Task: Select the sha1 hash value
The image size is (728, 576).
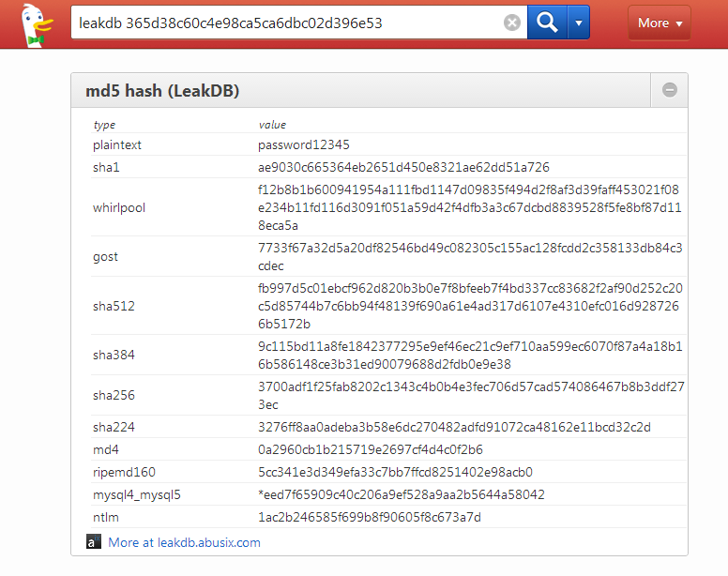Action: click(x=403, y=167)
